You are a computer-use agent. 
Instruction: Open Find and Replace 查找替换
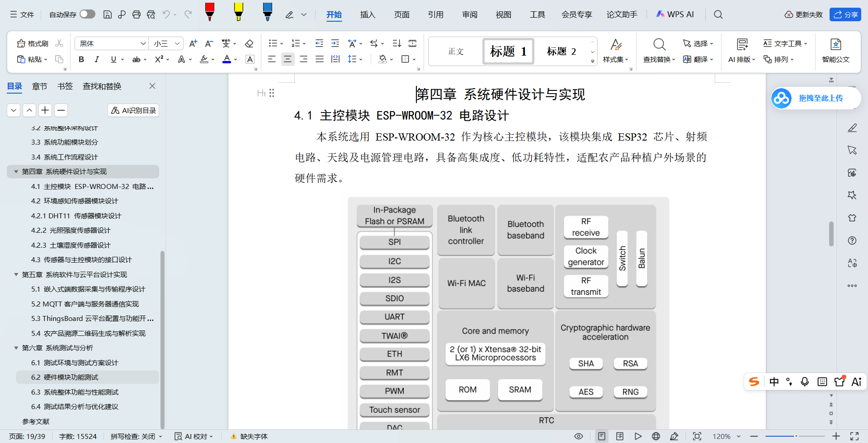pos(659,50)
